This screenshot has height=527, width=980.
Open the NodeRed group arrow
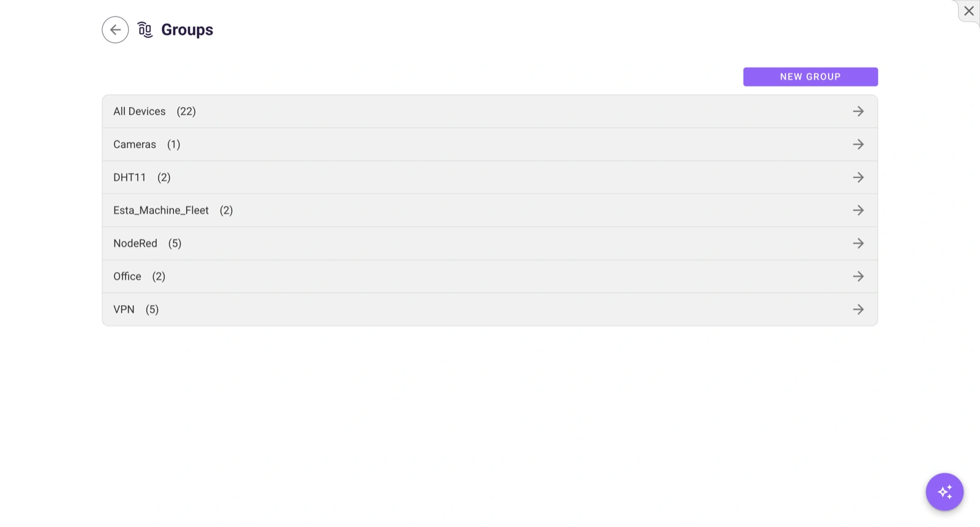pos(858,243)
